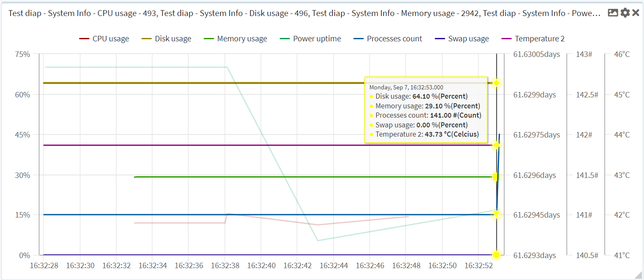The image size is (644, 280).
Task: Click the 45% y-axis label
Action: [x=22, y=135]
